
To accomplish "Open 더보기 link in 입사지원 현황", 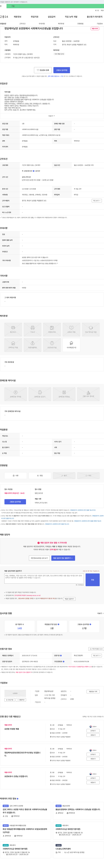I will pos(100,613).
